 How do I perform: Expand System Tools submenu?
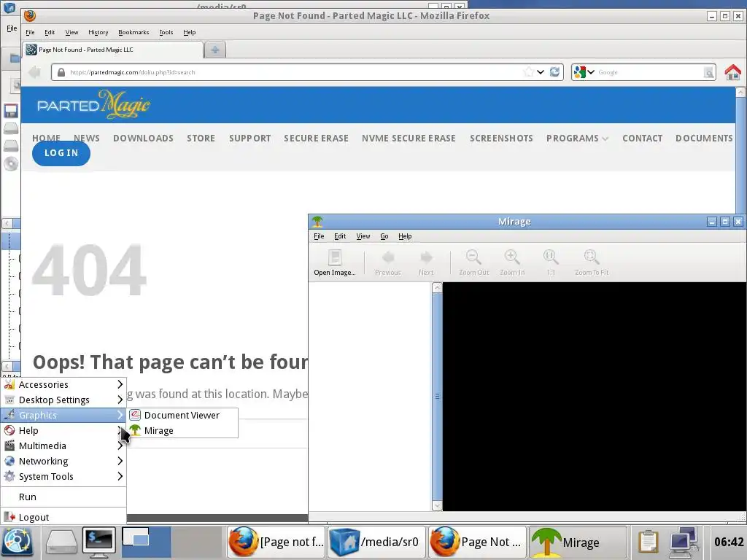(63, 476)
